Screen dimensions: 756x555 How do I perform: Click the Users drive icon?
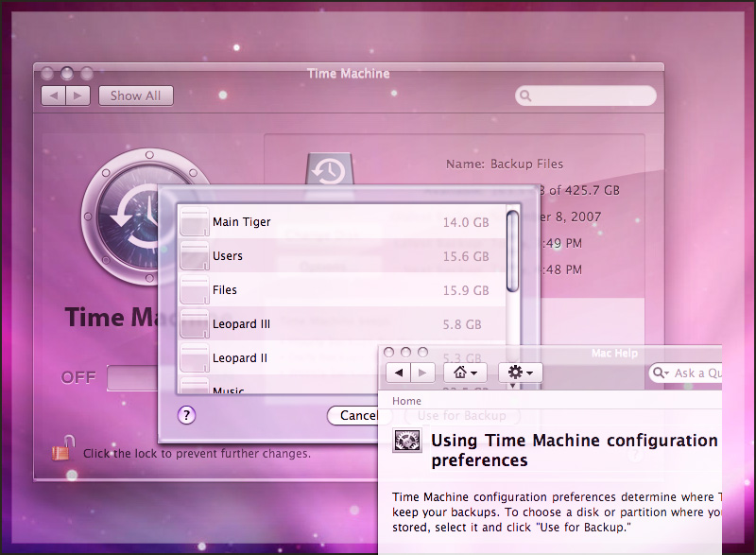(x=195, y=255)
